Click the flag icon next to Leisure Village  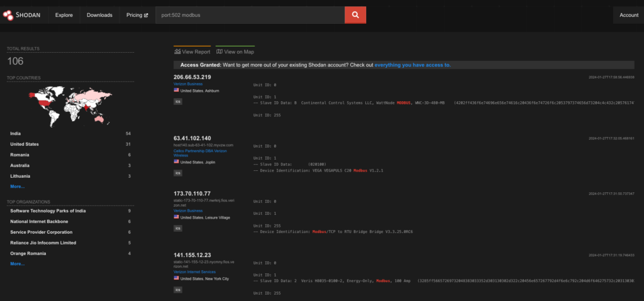click(x=176, y=217)
